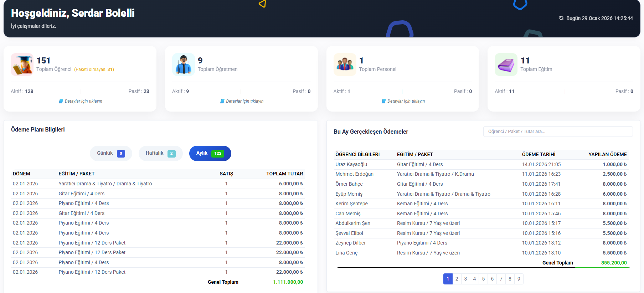Viewport: 644px width, 293px height.
Task: Click the purple book education icon
Action: tap(506, 65)
